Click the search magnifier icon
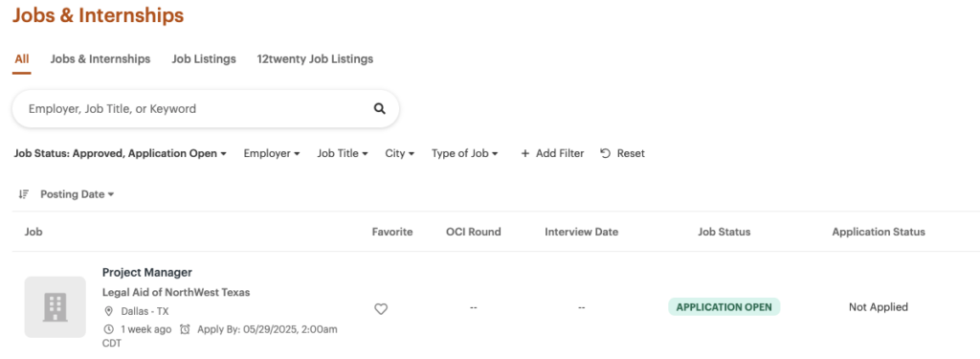The width and height of the screenshot is (980, 359). point(379,109)
